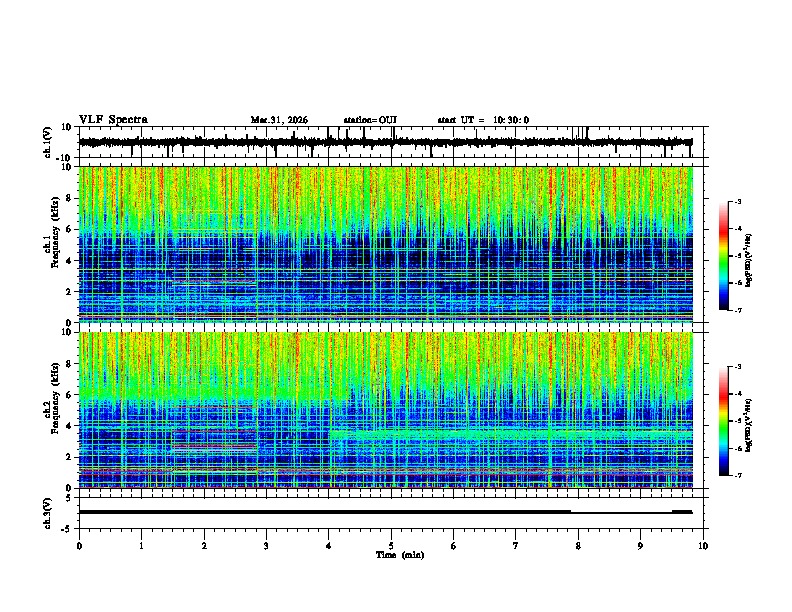The width and height of the screenshot is (792, 612).
Task: Click the ch.2 color scale PSD units label
Action: pos(748,426)
